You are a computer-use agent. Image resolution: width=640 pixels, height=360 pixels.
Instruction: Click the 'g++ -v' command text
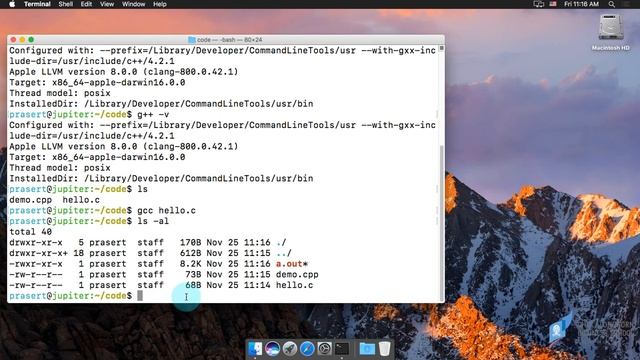[x=153, y=114]
